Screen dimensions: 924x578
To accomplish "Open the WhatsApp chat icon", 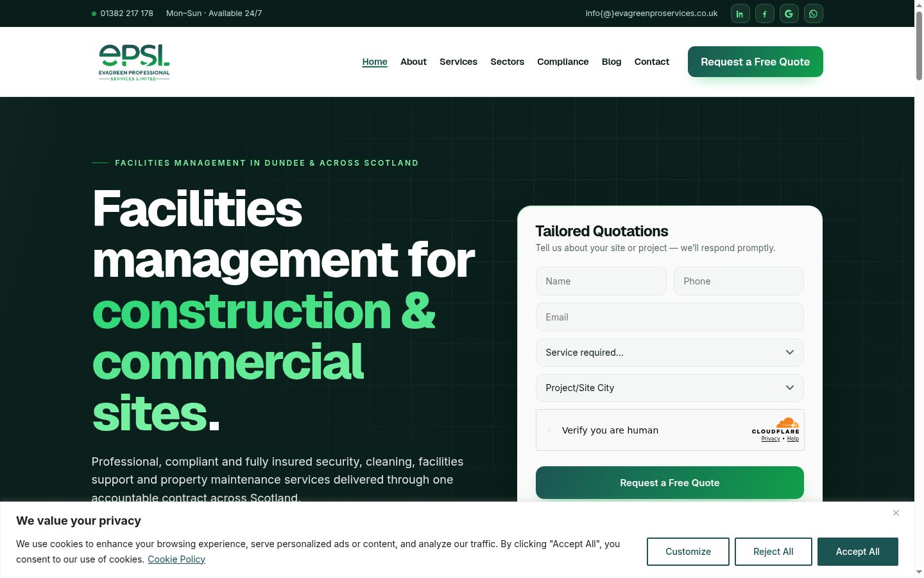I will pyautogui.click(x=813, y=13).
